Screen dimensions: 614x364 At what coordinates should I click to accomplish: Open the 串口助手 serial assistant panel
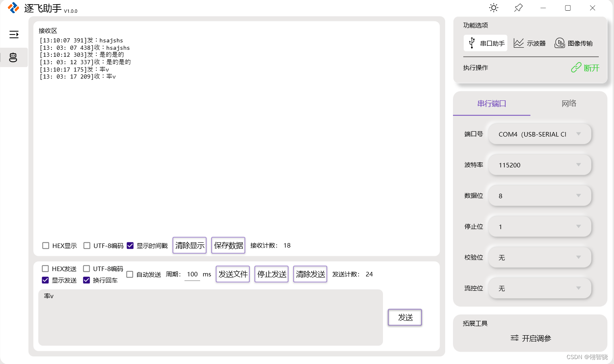(x=485, y=43)
